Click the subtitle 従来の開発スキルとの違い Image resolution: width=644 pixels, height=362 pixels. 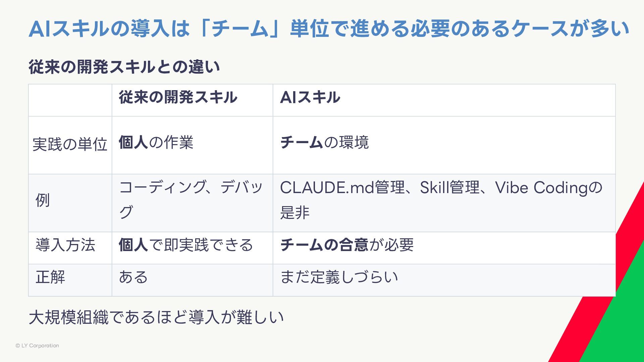click(124, 67)
